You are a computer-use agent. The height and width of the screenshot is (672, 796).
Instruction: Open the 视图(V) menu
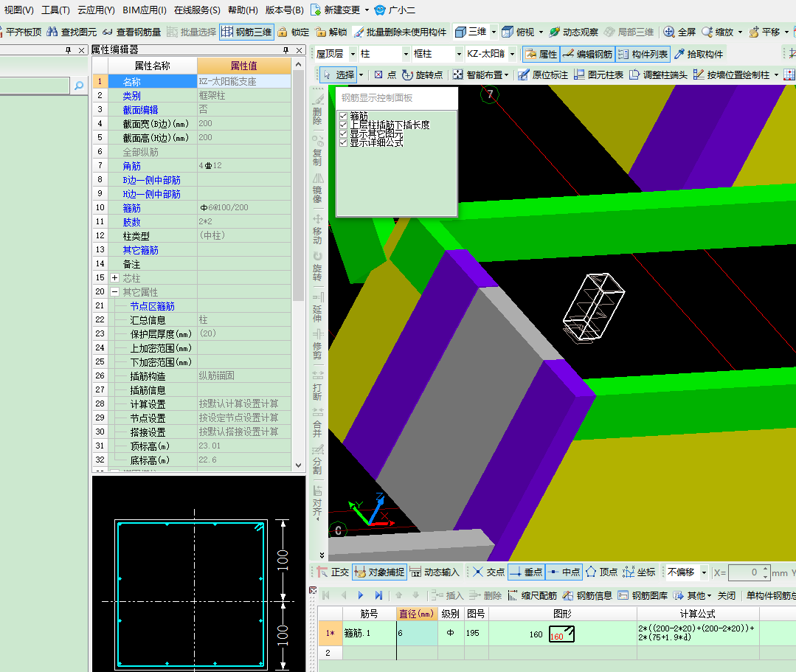coord(18,10)
